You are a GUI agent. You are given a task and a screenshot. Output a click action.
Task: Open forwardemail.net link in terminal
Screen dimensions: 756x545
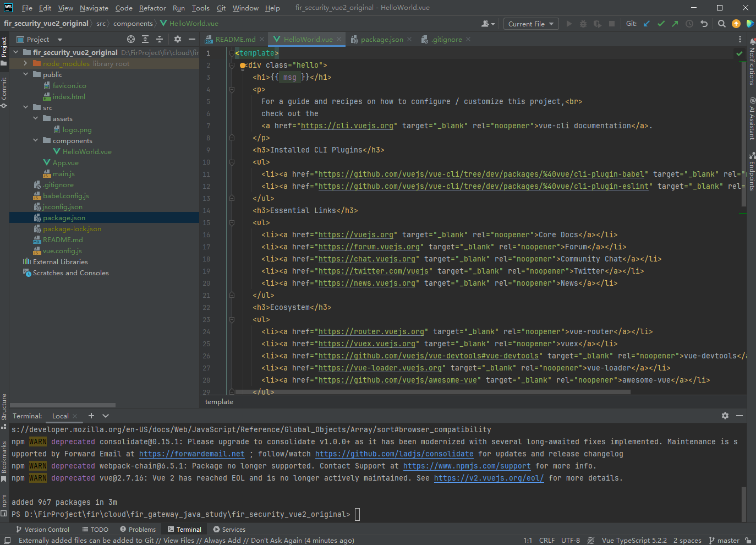coord(192,454)
